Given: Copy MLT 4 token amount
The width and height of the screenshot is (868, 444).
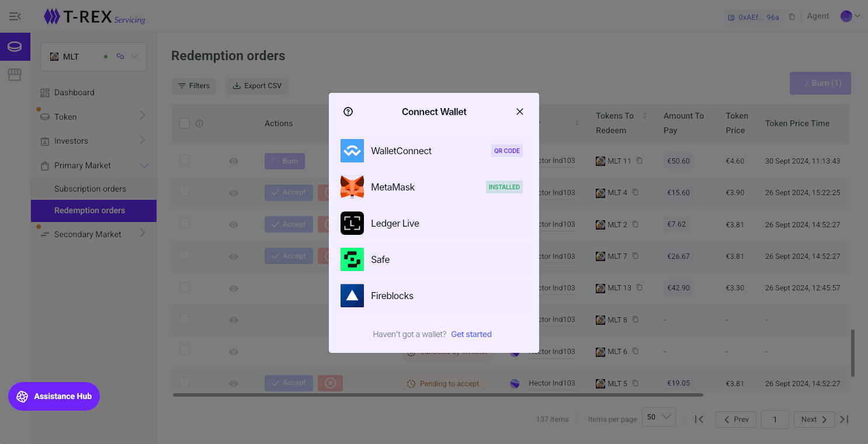Looking at the screenshot, I should click(636, 192).
